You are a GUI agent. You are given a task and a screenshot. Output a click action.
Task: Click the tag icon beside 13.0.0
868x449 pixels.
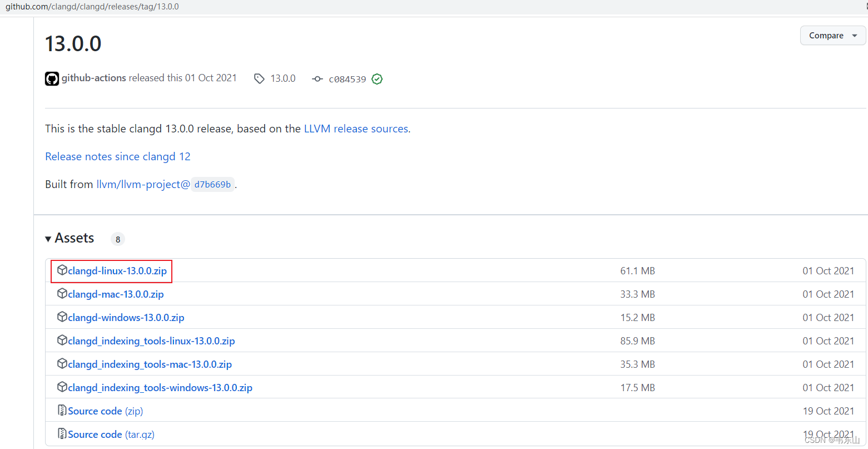point(259,78)
